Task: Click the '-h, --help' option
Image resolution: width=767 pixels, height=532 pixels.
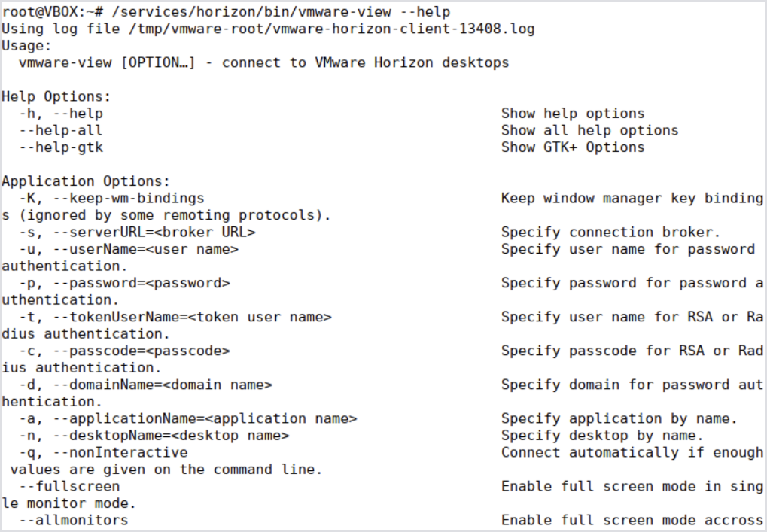Action: click(61, 114)
